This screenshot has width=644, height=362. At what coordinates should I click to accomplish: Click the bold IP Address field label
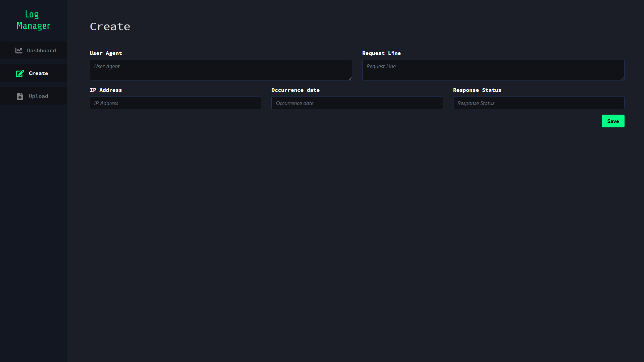[x=106, y=90]
